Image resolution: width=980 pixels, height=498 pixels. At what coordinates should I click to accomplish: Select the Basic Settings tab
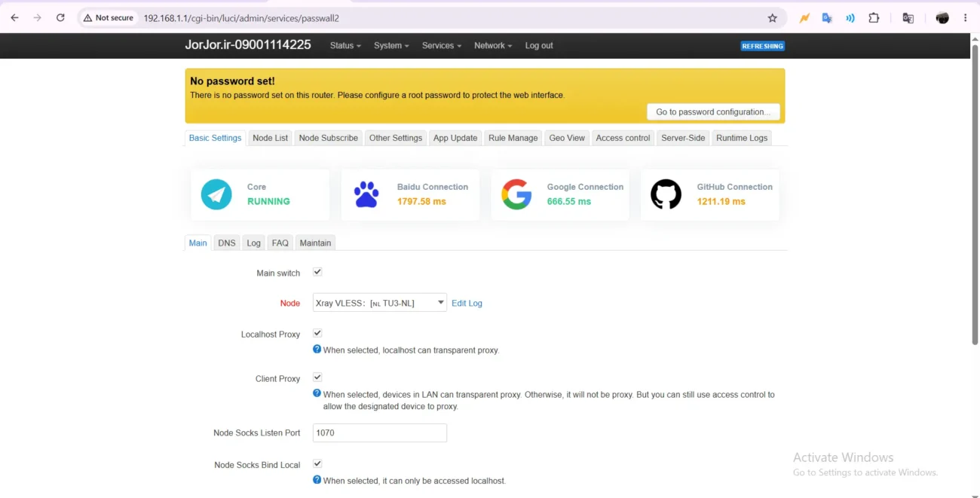tap(216, 138)
